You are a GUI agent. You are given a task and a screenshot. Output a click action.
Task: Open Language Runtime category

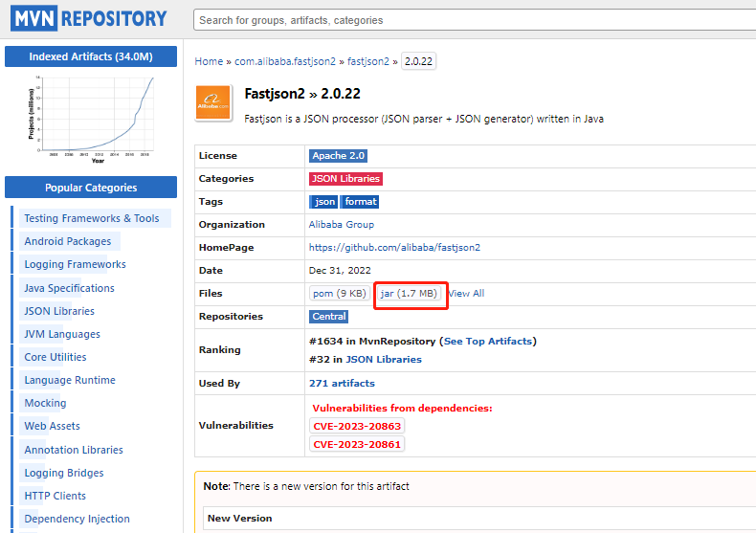click(x=70, y=380)
